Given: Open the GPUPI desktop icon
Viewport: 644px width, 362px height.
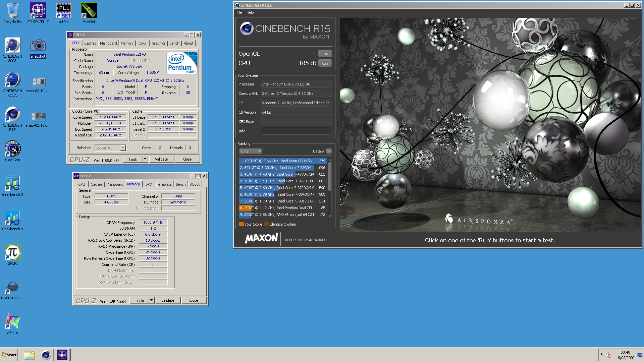Looking at the screenshot, I should pos(12,255).
